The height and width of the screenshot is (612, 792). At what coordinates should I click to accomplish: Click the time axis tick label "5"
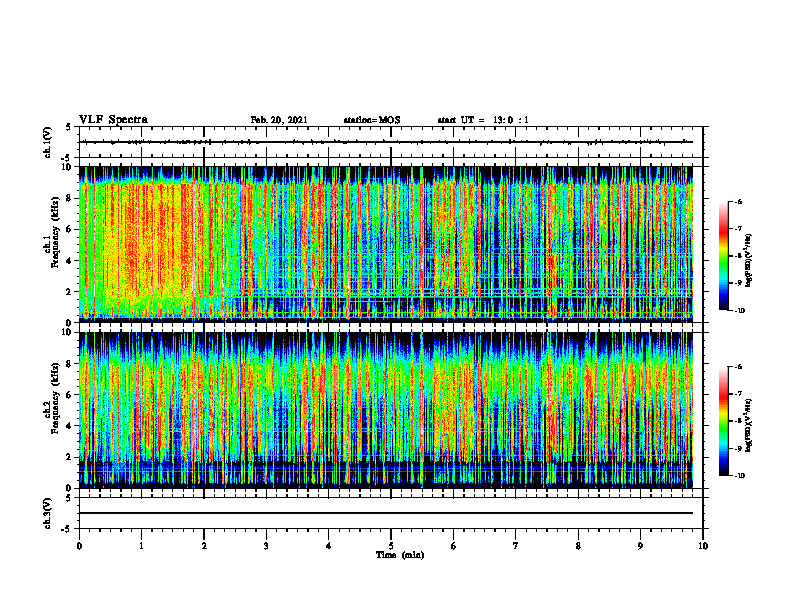pyautogui.click(x=391, y=546)
